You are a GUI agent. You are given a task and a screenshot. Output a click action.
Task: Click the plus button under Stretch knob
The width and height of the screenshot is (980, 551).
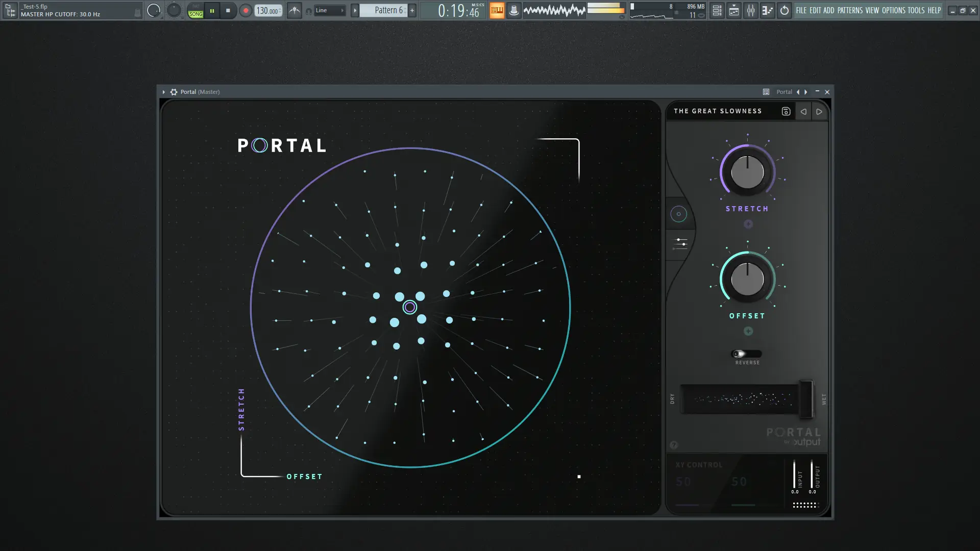[748, 224]
